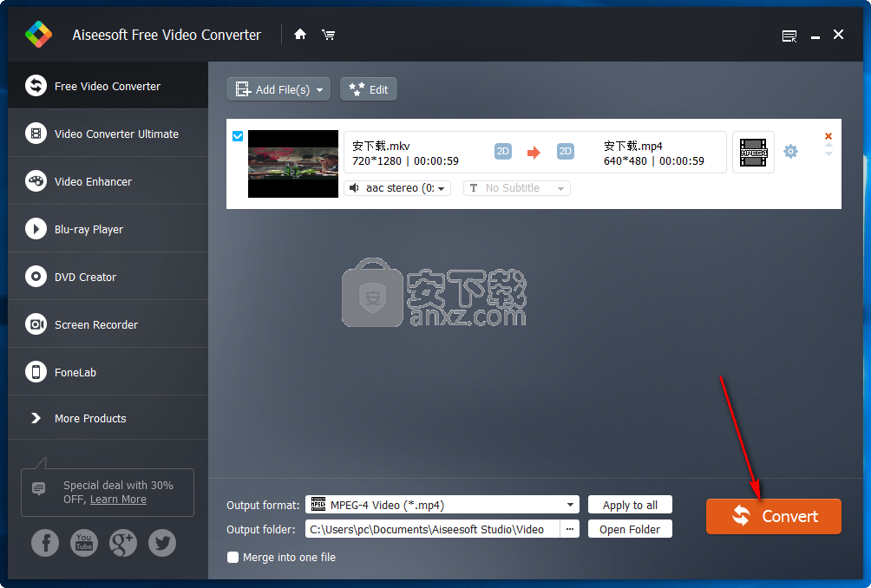Open the title bar menu icon
The width and height of the screenshot is (871, 588).
pos(789,36)
